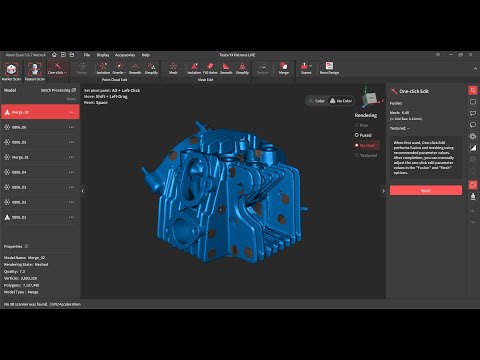Click the Model Name value in Properties

click(x=36, y=258)
